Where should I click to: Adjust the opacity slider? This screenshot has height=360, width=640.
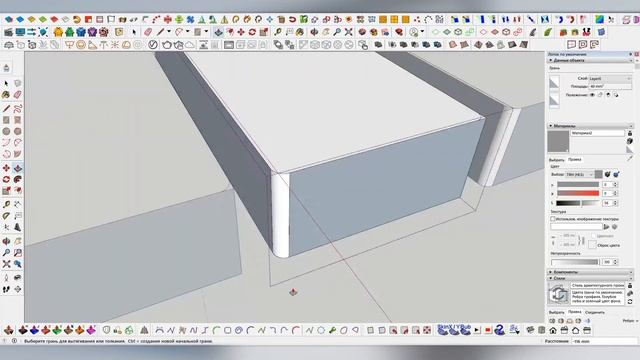pyautogui.click(x=575, y=262)
